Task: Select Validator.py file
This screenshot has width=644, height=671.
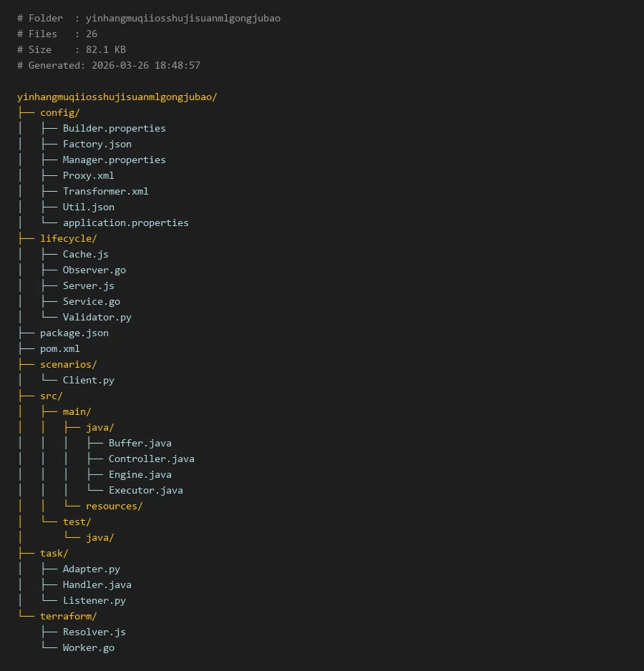Action: click(97, 317)
